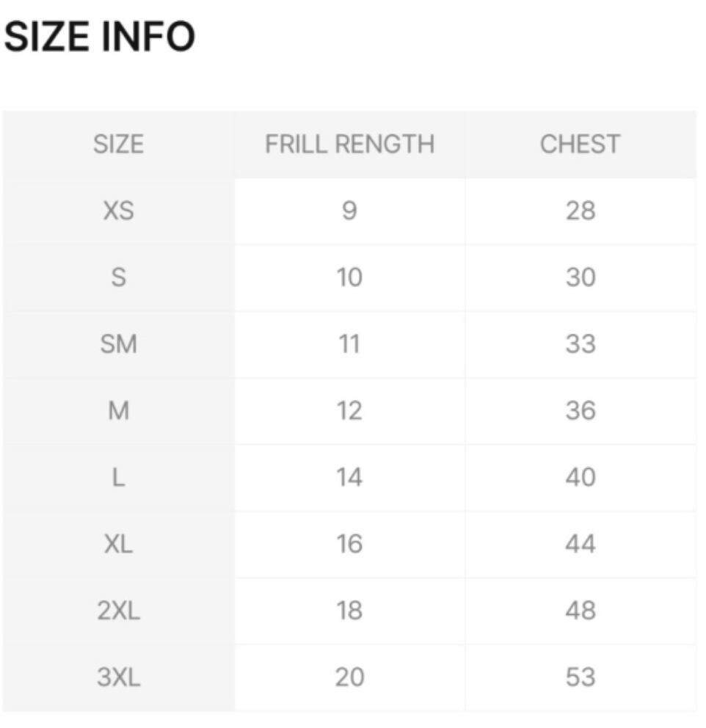Click frill length value 14
This screenshot has height=728, width=706.
[x=349, y=478]
